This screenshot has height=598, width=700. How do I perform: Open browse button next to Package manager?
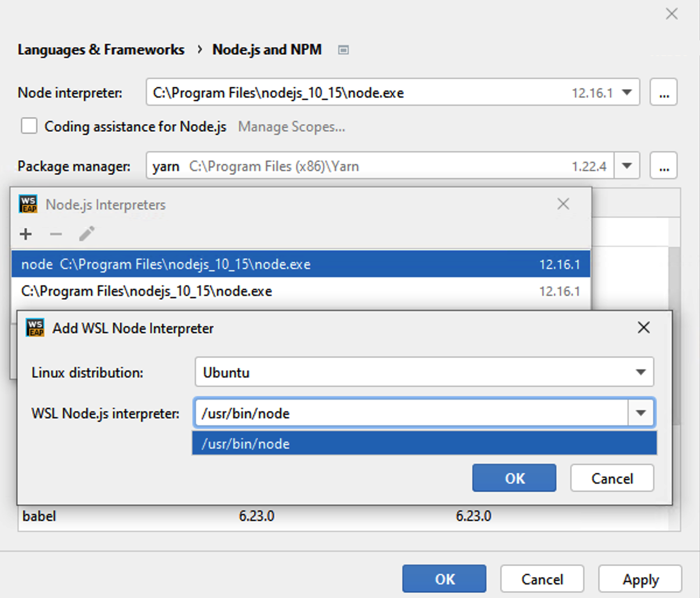[664, 166]
